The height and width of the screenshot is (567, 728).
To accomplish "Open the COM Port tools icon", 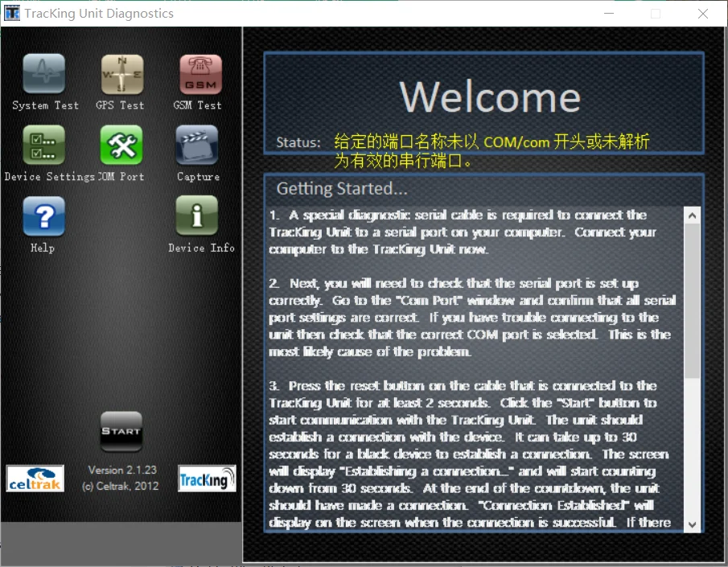I will coord(121,145).
